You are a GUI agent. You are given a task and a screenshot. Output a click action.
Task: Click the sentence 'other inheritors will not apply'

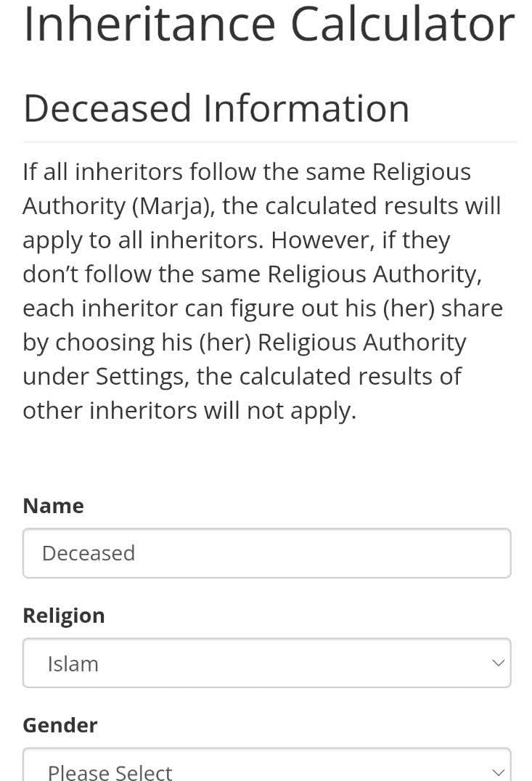pos(189,411)
